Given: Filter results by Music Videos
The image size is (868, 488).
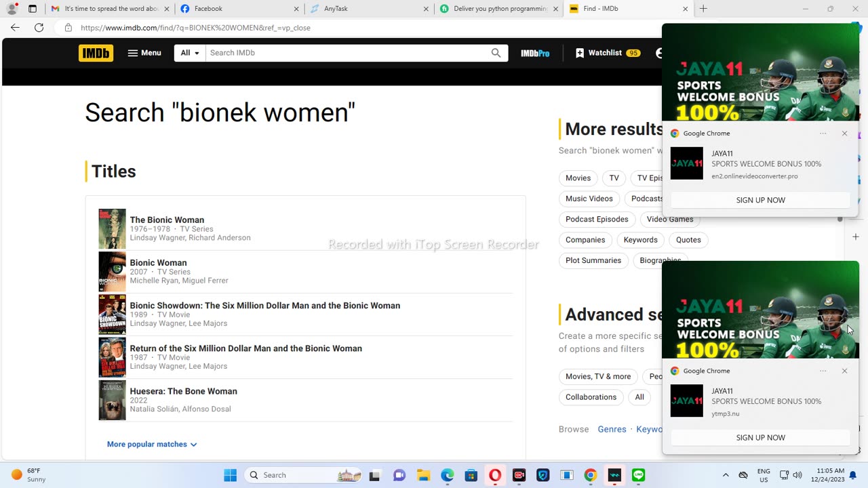Looking at the screenshot, I should point(589,199).
